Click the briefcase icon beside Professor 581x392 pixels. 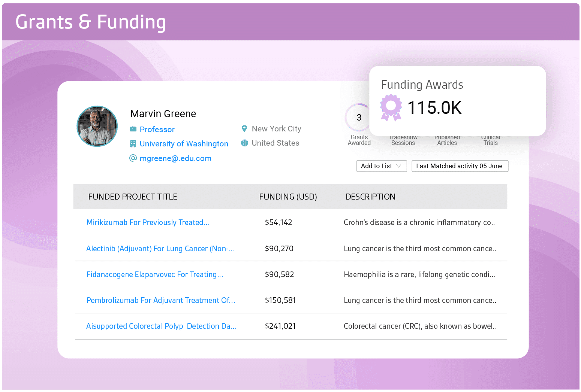(133, 129)
